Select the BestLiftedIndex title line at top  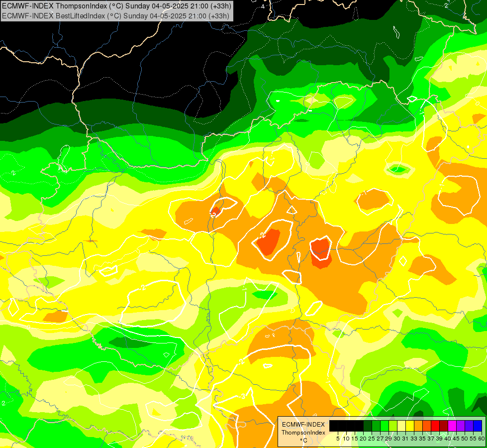115,16
